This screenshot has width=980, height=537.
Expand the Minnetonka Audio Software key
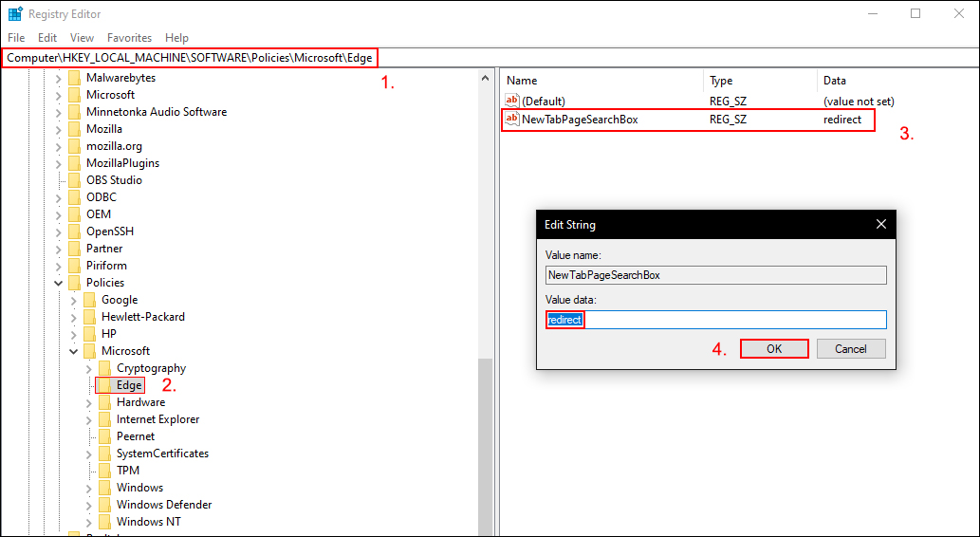(x=58, y=113)
